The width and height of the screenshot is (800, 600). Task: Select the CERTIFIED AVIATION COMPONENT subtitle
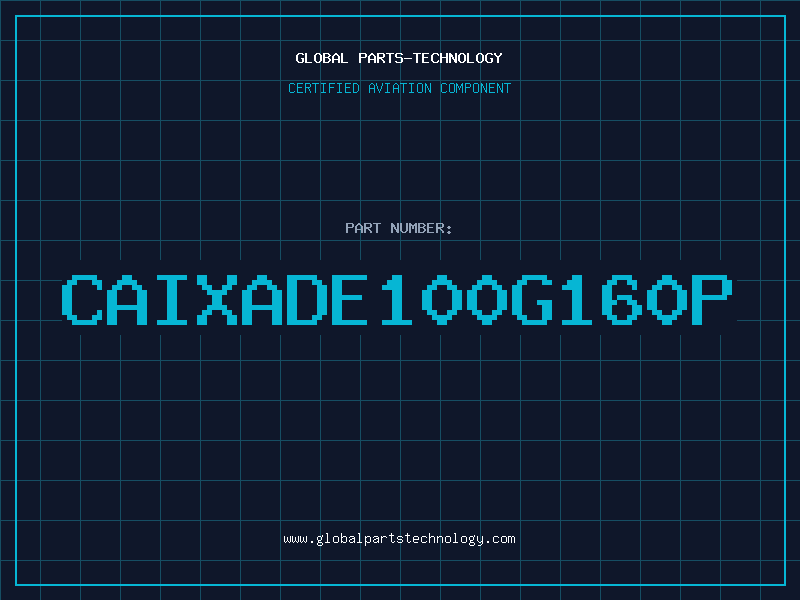399,88
